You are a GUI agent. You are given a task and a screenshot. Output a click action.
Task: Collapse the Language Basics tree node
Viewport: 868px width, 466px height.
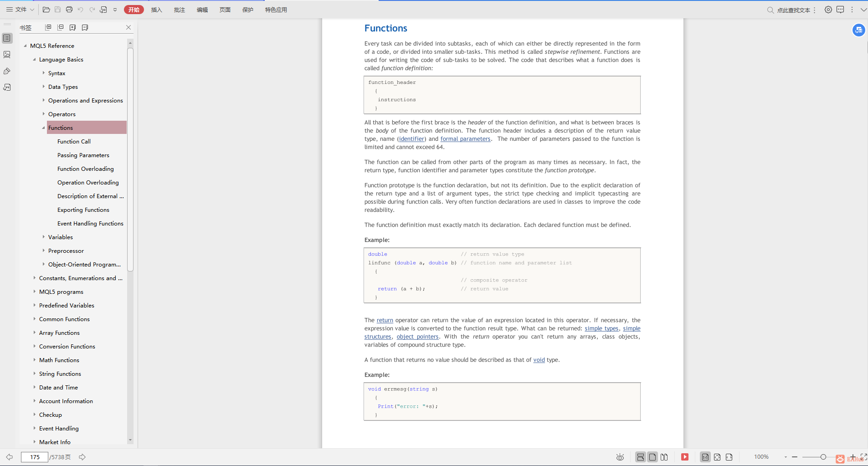click(x=34, y=60)
